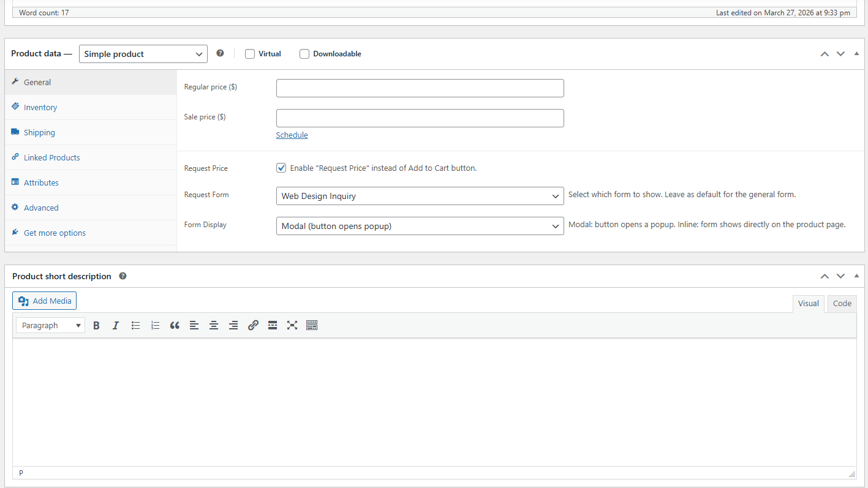This screenshot has height=488, width=868.
Task: Click the Schedule sale link
Action: coord(292,135)
